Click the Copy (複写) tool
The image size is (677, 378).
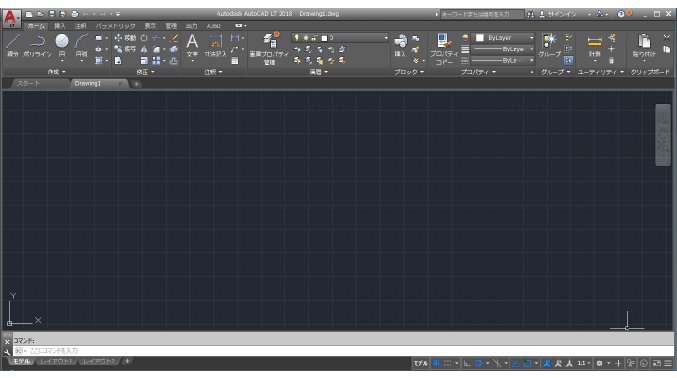click(125, 49)
